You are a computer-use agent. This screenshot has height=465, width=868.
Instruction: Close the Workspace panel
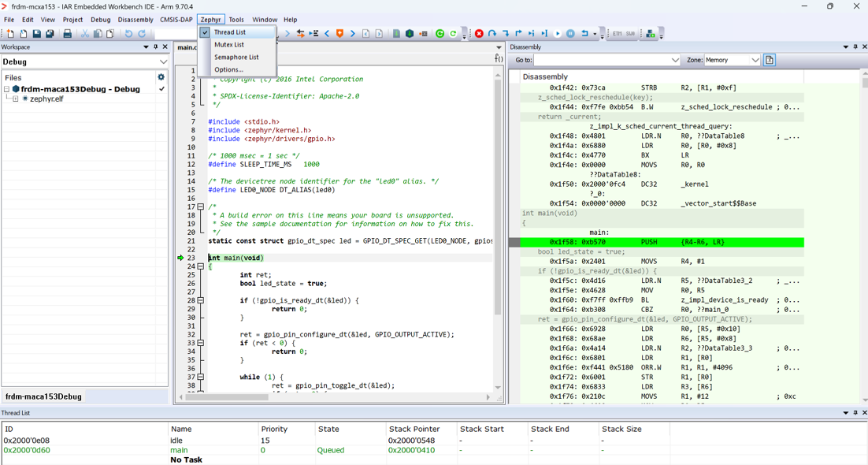click(165, 47)
